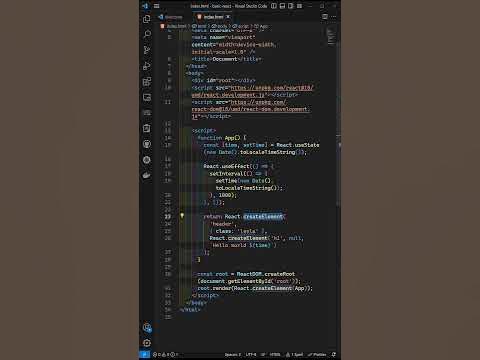The width and height of the screenshot is (480, 360).
Task: Click the end-of-line indicator in status bar
Action: (x=263, y=354)
